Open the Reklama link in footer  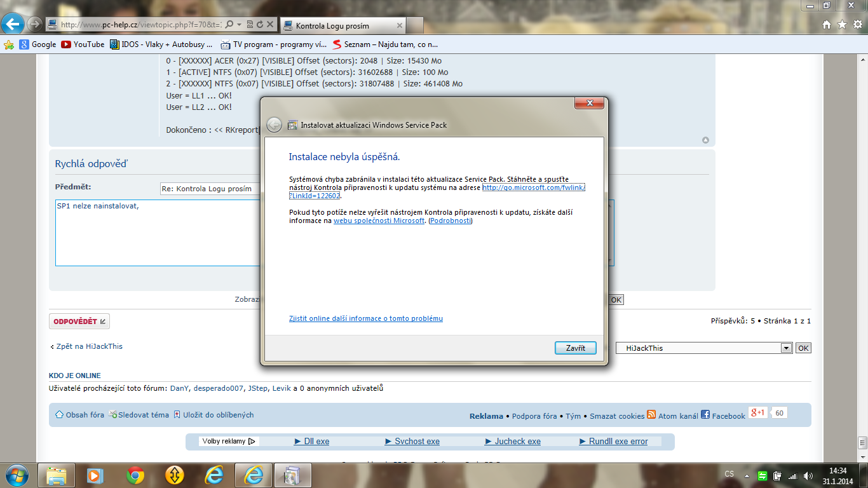tap(486, 416)
